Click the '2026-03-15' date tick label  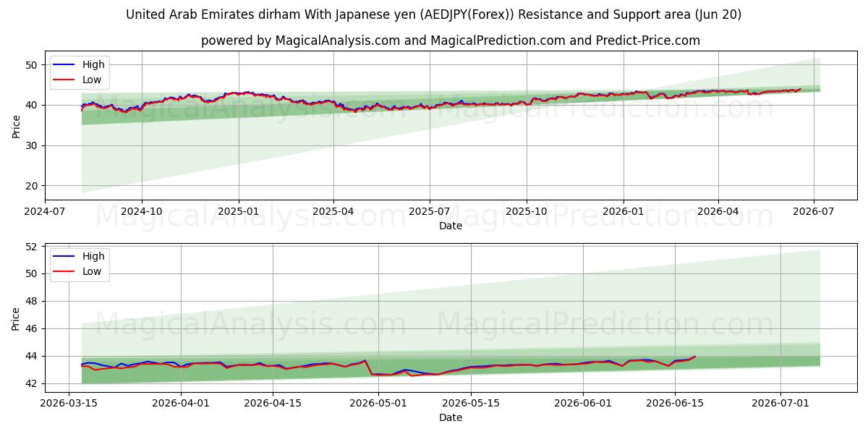(68, 402)
